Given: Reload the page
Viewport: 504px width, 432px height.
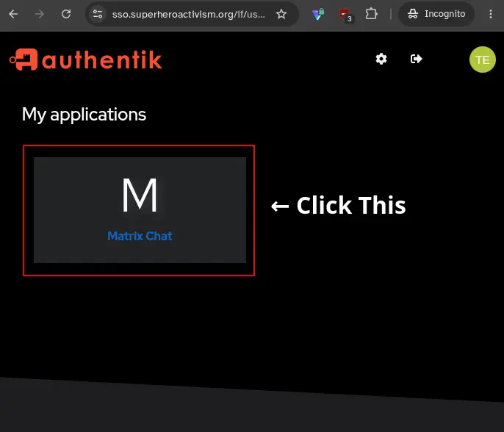Looking at the screenshot, I should tap(66, 14).
